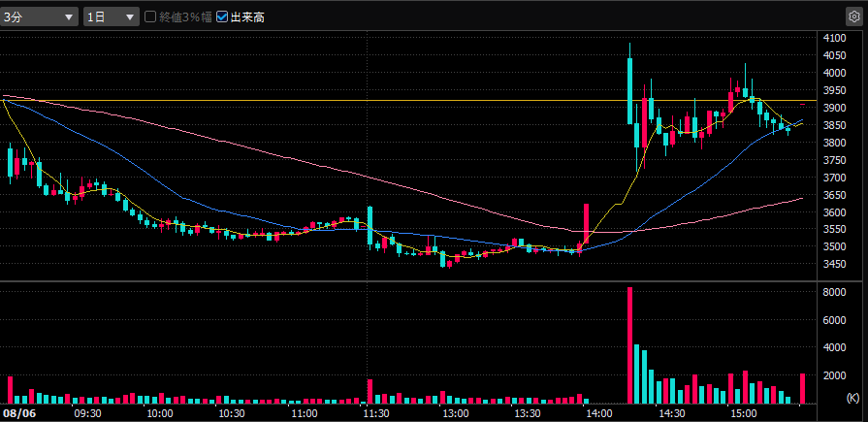Screen dimensions: 868x422
Task: Click the 15:00 time axis label
Action: coord(745,413)
